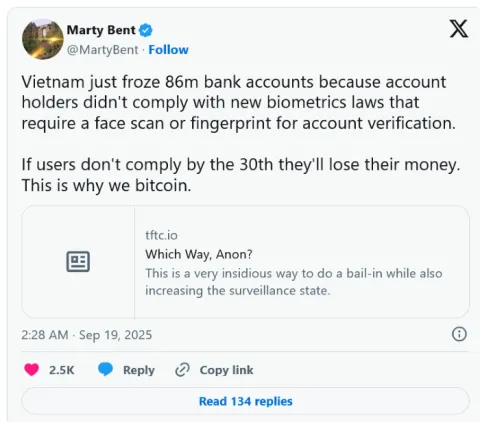Image resolution: width=480 pixels, height=422 pixels.
Task: Click the blue verified checkmark badge
Action: (146, 30)
